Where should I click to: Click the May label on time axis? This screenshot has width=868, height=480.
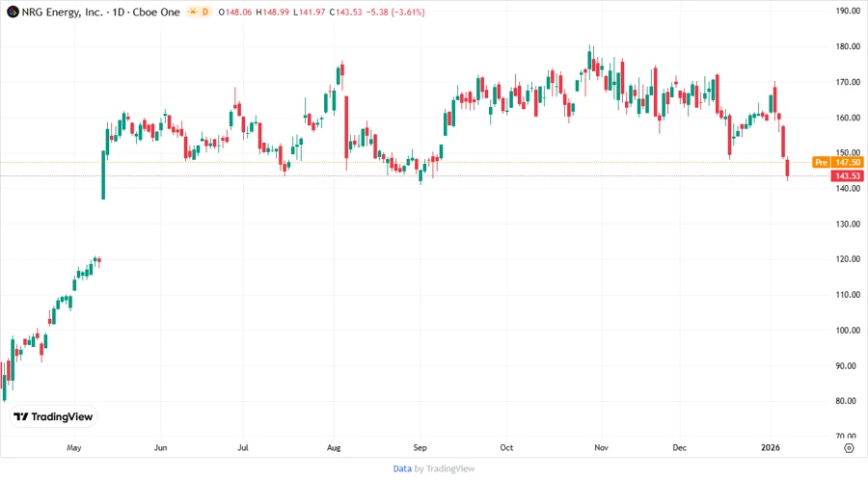(x=73, y=448)
